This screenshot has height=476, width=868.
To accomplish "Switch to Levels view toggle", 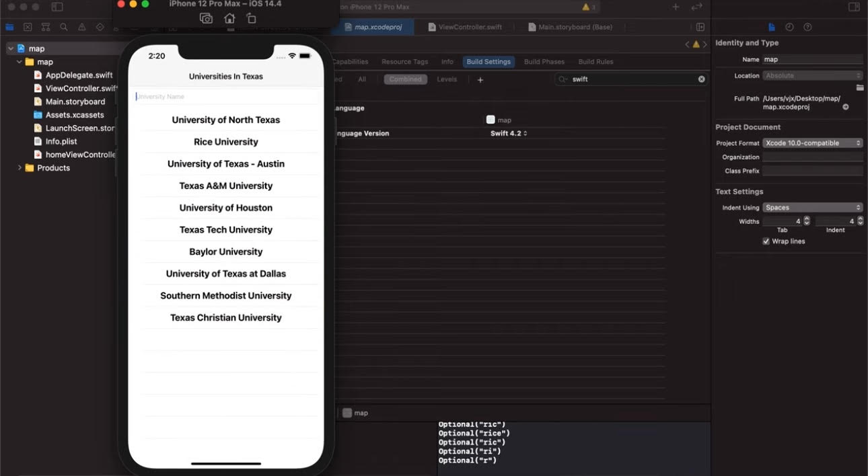I will 447,79.
